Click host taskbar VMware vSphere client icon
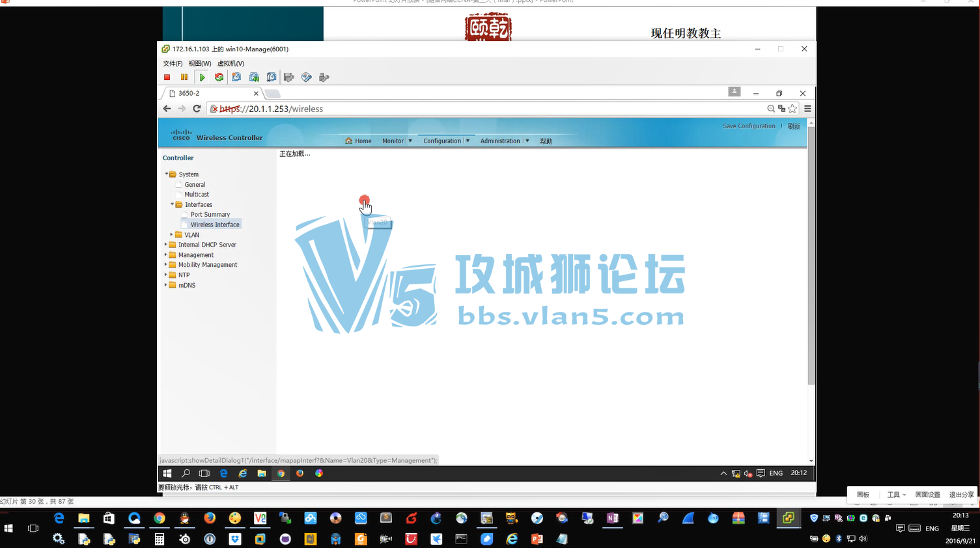The height and width of the screenshot is (548, 980). [789, 518]
